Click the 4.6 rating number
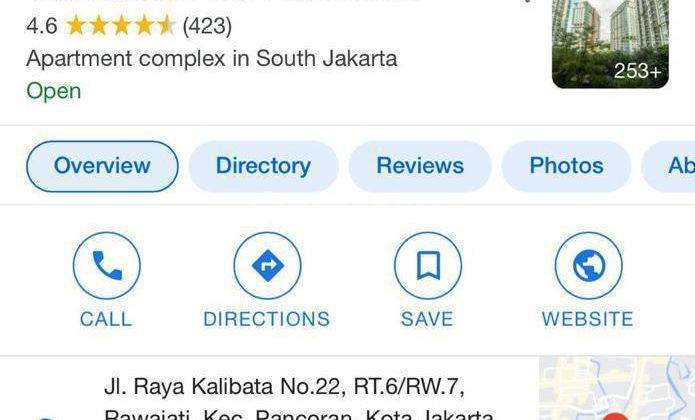Image resolution: width=695 pixels, height=420 pixels. click(x=42, y=26)
